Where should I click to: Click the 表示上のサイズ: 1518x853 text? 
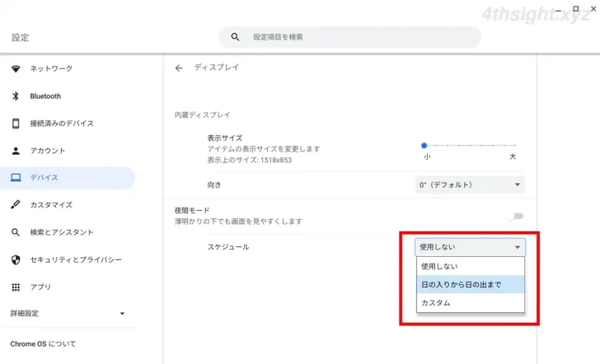[250, 160]
